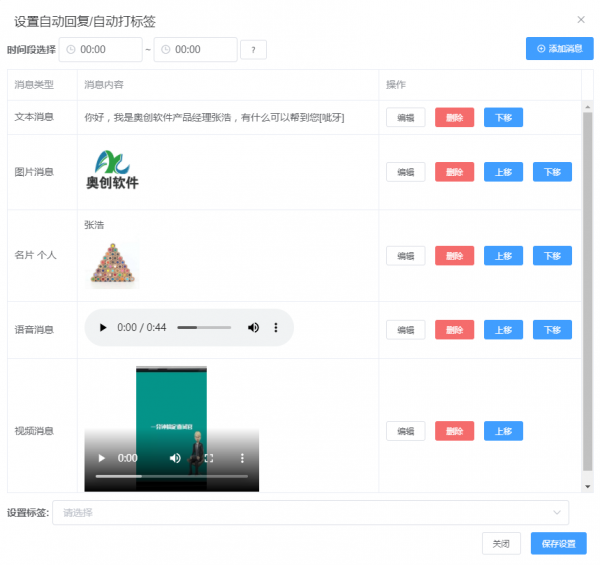Enter fullscreen on the video player
The height and width of the screenshot is (565, 600).
coord(209,458)
